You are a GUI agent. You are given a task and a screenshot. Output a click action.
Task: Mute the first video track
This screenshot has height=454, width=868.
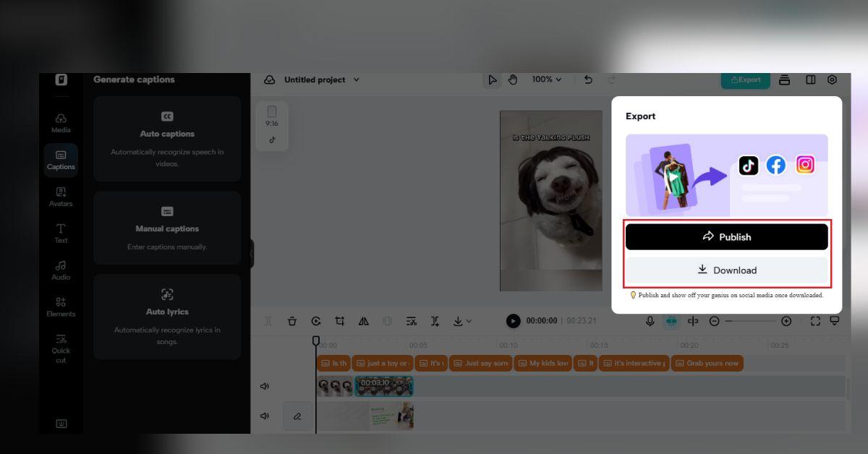coord(265,387)
